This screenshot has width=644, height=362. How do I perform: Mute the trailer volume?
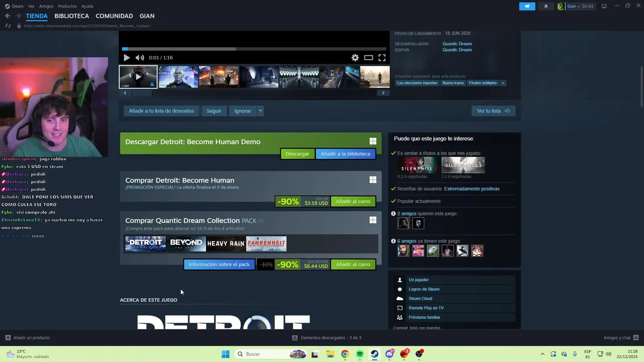tap(139, 57)
